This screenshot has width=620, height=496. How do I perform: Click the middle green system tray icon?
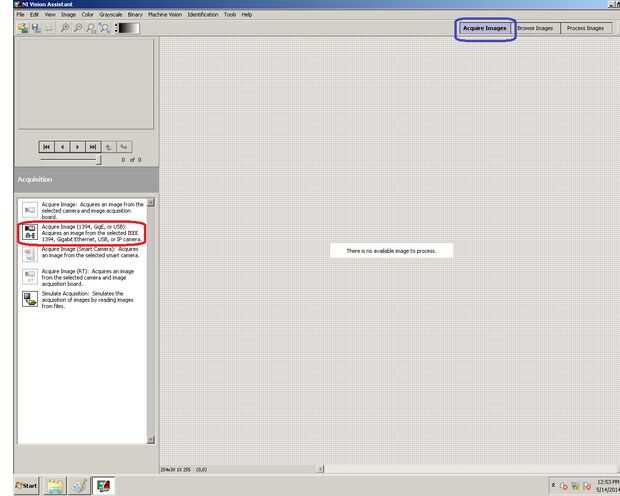pyautogui.click(x=576, y=486)
